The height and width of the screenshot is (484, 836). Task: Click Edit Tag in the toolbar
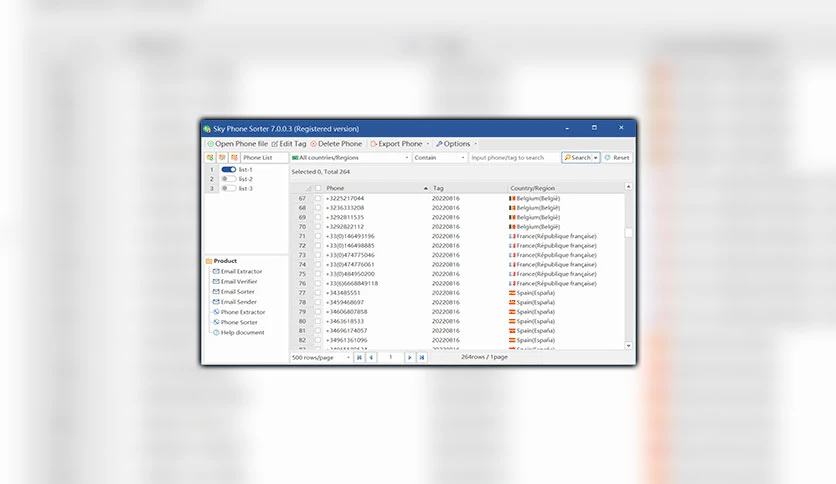[x=289, y=144]
